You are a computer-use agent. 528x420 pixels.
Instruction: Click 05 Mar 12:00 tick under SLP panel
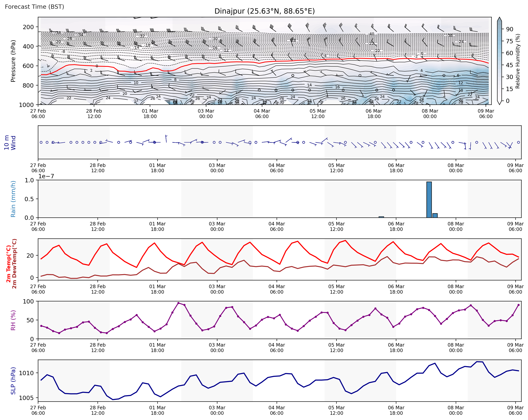click(x=336, y=410)
